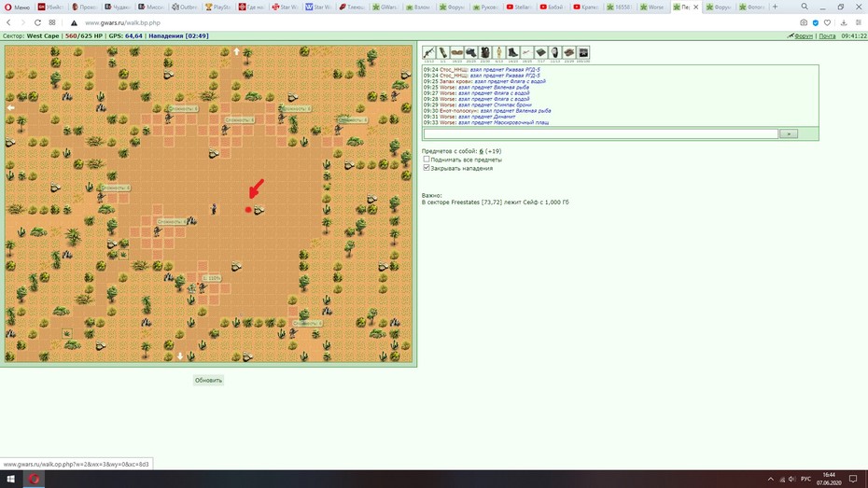Switch to the 'Worse' browser tab
This screenshot has height=488, width=868.
[x=652, y=7]
